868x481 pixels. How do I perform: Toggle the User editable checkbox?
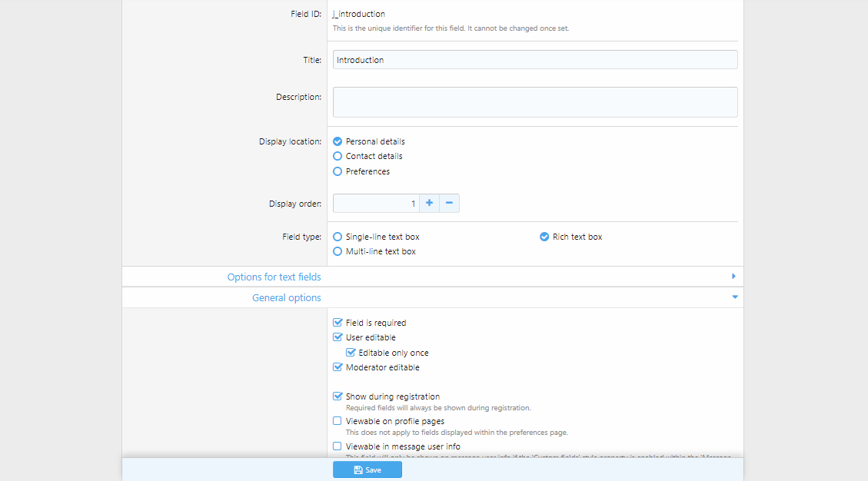tap(338, 337)
